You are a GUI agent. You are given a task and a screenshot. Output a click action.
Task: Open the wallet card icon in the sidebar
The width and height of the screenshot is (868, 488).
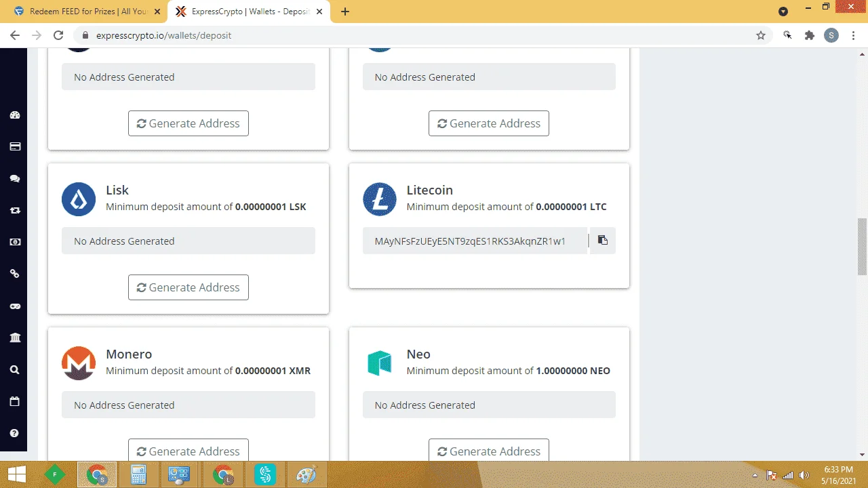click(14, 146)
